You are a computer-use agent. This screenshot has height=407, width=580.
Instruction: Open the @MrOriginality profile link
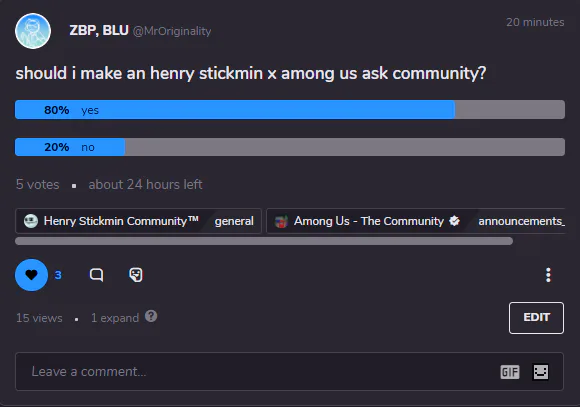click(x=172, y=31)
